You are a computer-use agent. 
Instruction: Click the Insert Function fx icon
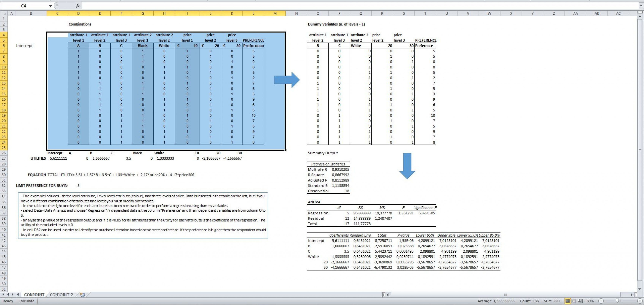[x=78, y=6]
